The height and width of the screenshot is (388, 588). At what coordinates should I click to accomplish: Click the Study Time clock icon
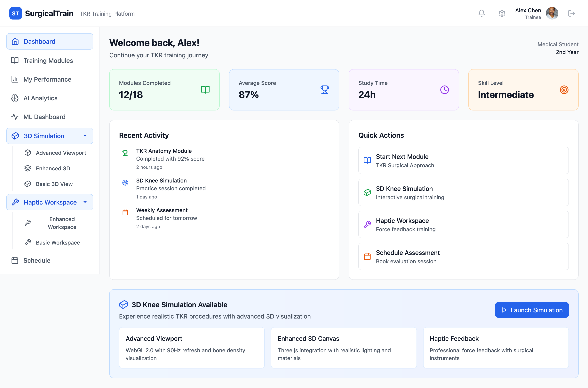click(444, 90)
